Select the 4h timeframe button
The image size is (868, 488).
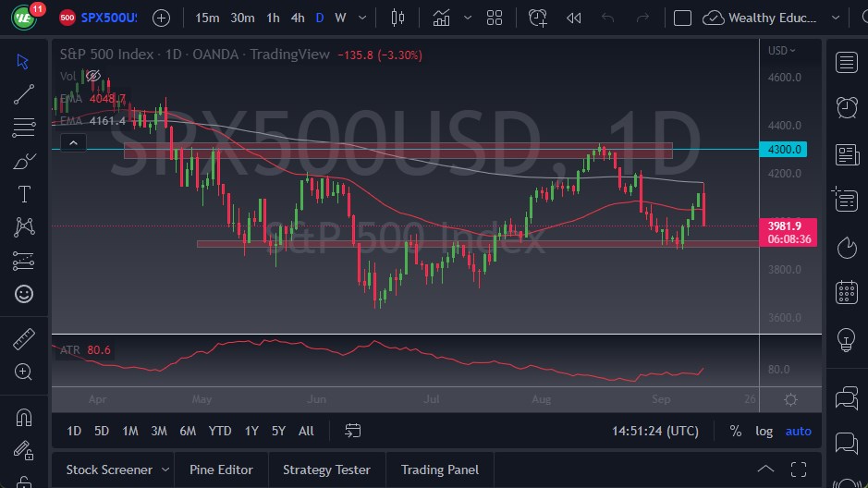click(298, 18)
